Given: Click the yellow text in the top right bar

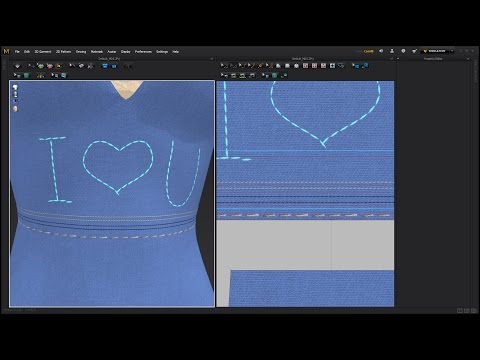Looking at the screenshot, I should pos(368,51).
